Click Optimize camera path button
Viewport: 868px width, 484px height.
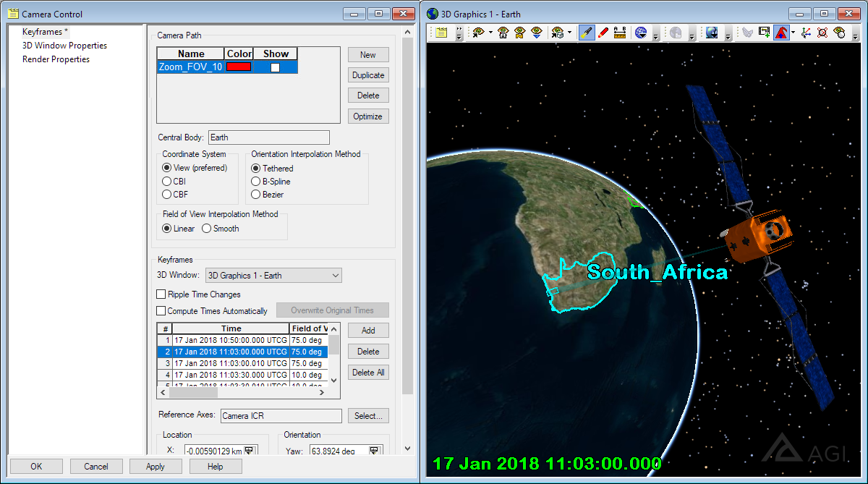368,116
